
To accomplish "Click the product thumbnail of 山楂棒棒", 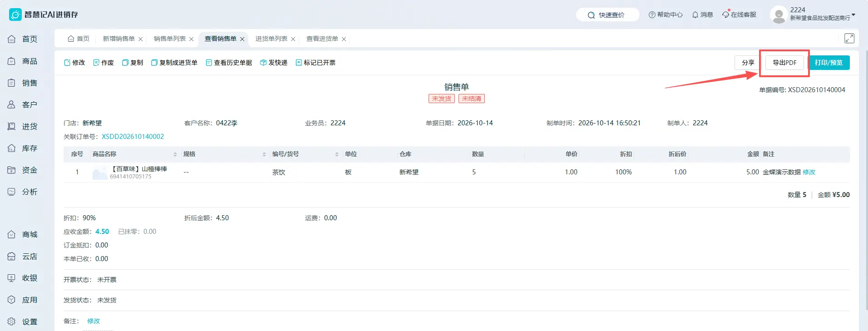I will (x=100, y=173).
